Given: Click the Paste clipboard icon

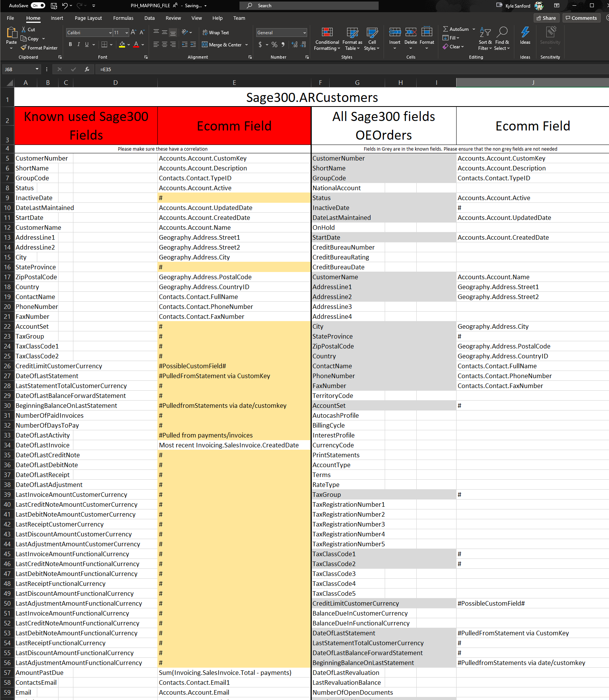Looking at the screenshot, I should pos(11,33).
